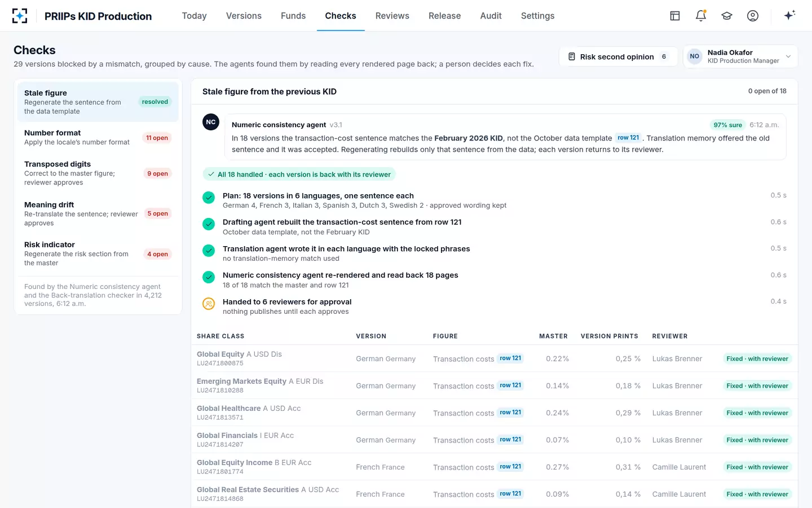Open the notifications bell
This screenshot has width=812, height=508.
[x=701, y=16]
